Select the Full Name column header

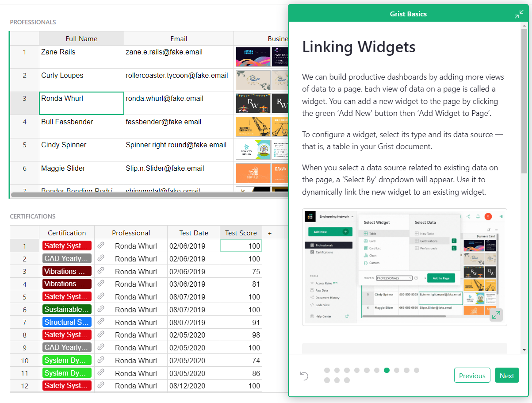tap(81, 38)
